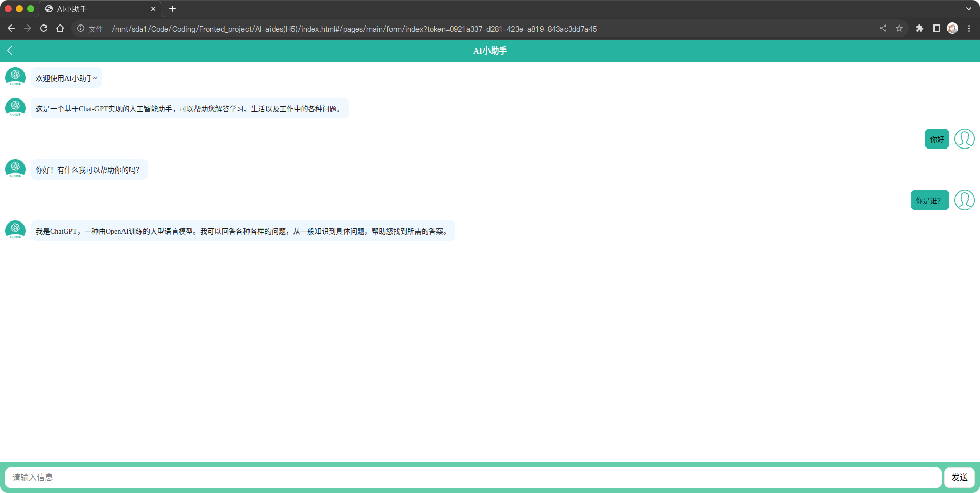Viewport: 980px width, 493px height.
Task: Focus the 请输入信息 message input field
Action: [x=473, y=477]
